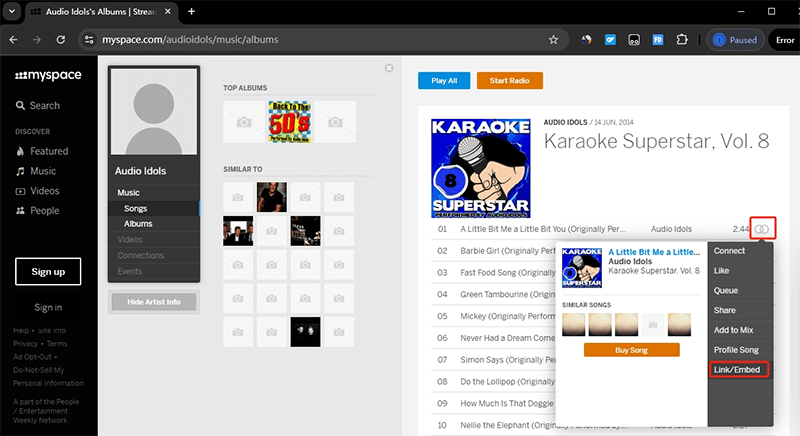Play track 07 Simon Says

508,360
